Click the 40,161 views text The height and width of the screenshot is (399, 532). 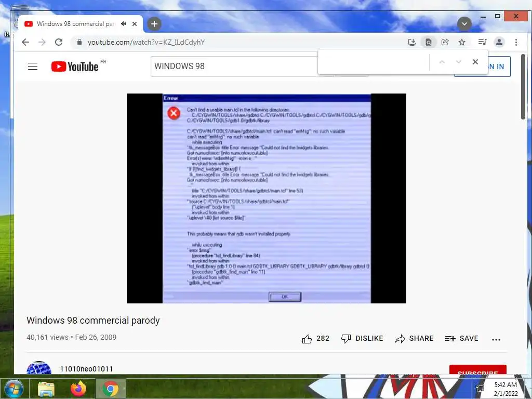click(x=47, y=337)
